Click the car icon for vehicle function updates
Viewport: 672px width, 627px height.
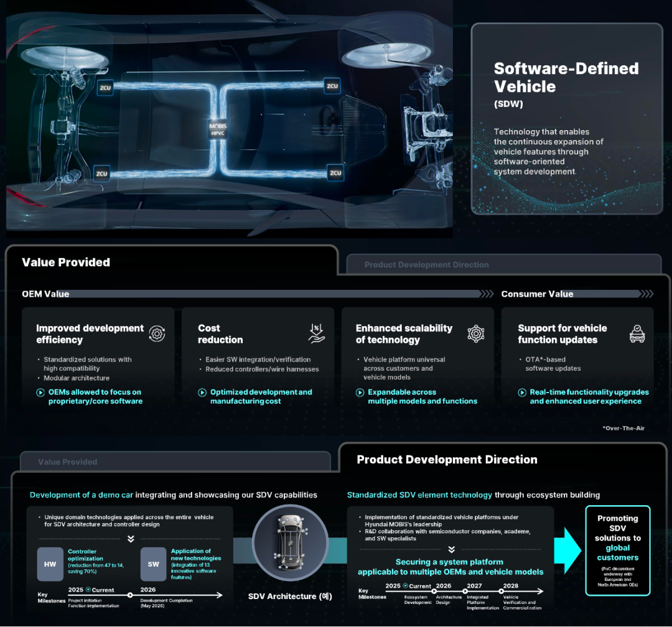click(637, 334)
